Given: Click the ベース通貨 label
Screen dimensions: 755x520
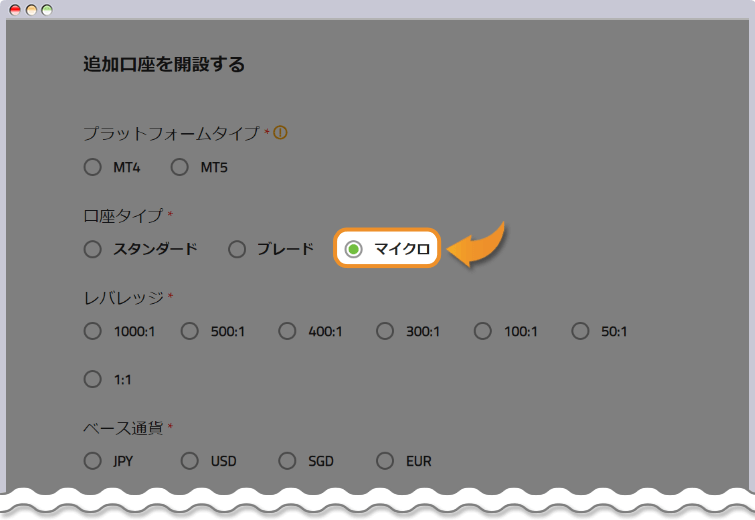Looking at the screenshot, I should (124, 428).
